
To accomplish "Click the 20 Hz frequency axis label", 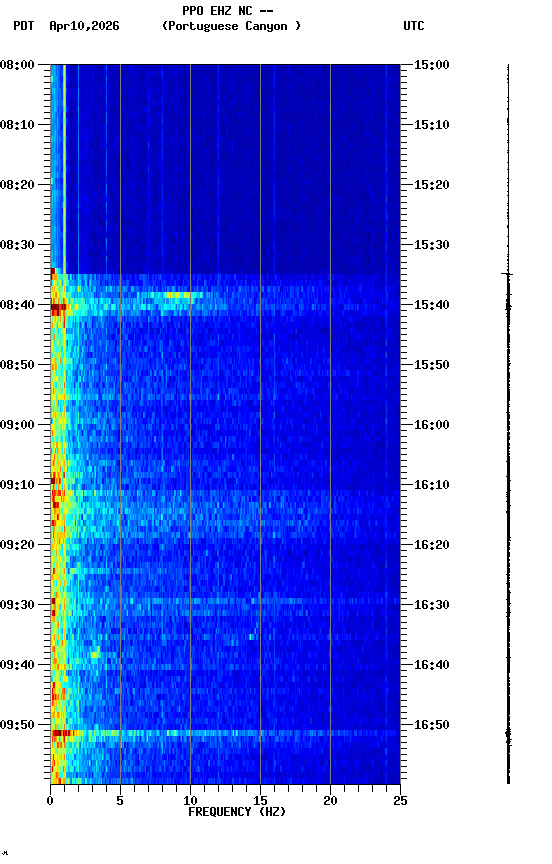I will 330,801.
